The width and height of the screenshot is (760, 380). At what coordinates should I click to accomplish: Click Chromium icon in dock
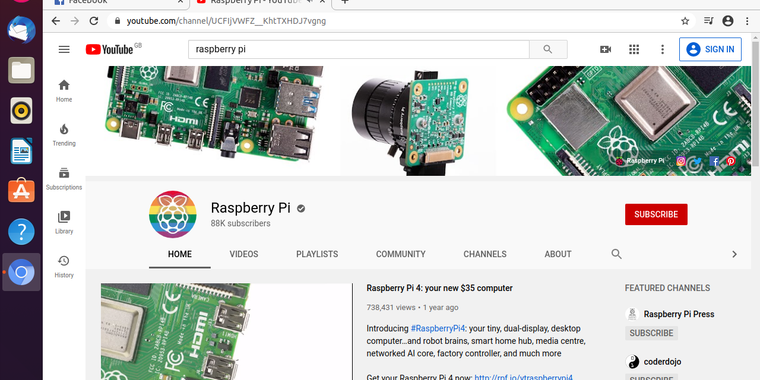[x=21, y=272]
